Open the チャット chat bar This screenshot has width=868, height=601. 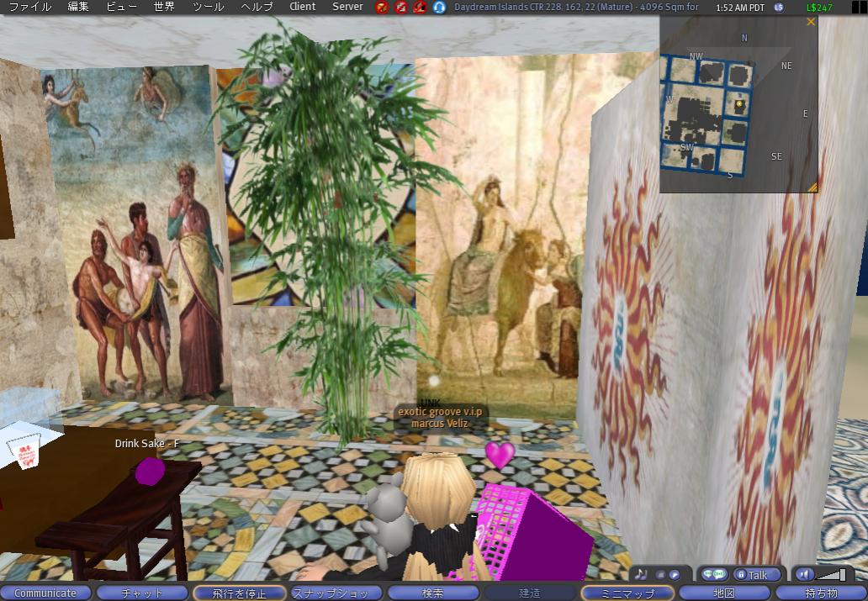(141, 593)
